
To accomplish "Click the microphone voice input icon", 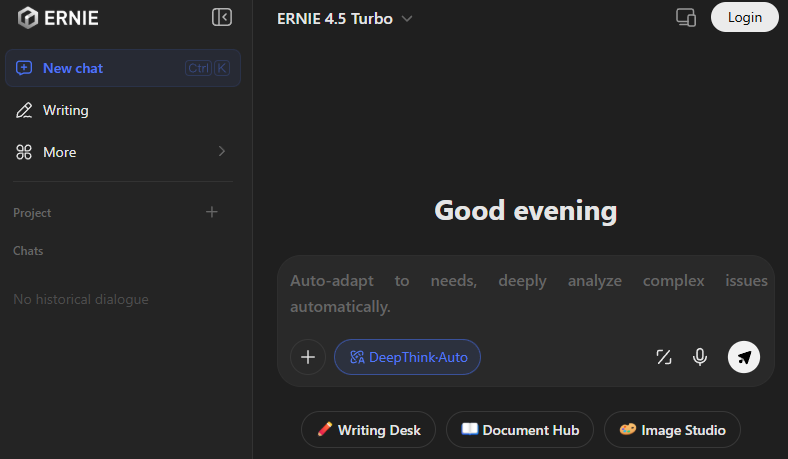I will point(700,357).
